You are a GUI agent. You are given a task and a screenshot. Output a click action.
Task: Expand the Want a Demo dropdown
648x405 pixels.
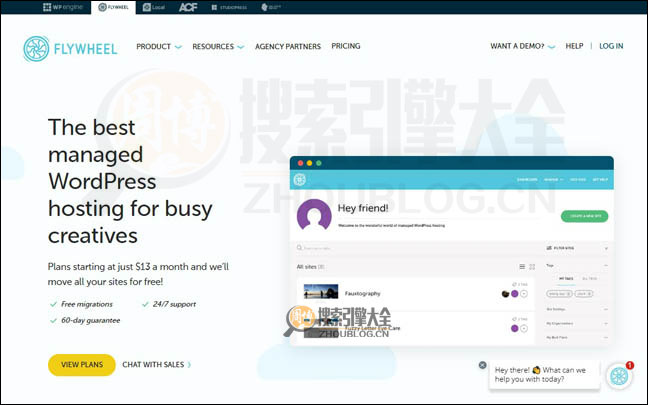pyautogui.click(x=522, y=46)
